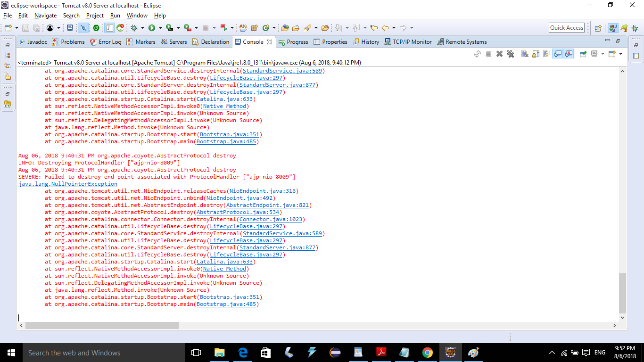This screenshot has width=644, height=362.
Task: Click inside the Quick Access box
Action: (x=566, y=27)
